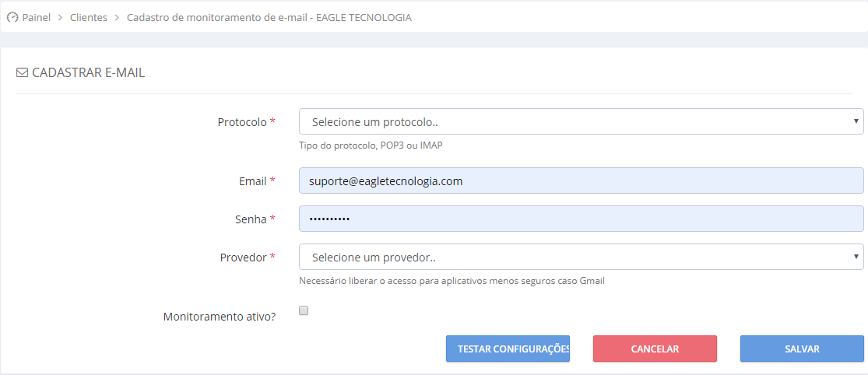Click the SALVAR button
The height and width of the screenshot is (375, 868).
802,349
